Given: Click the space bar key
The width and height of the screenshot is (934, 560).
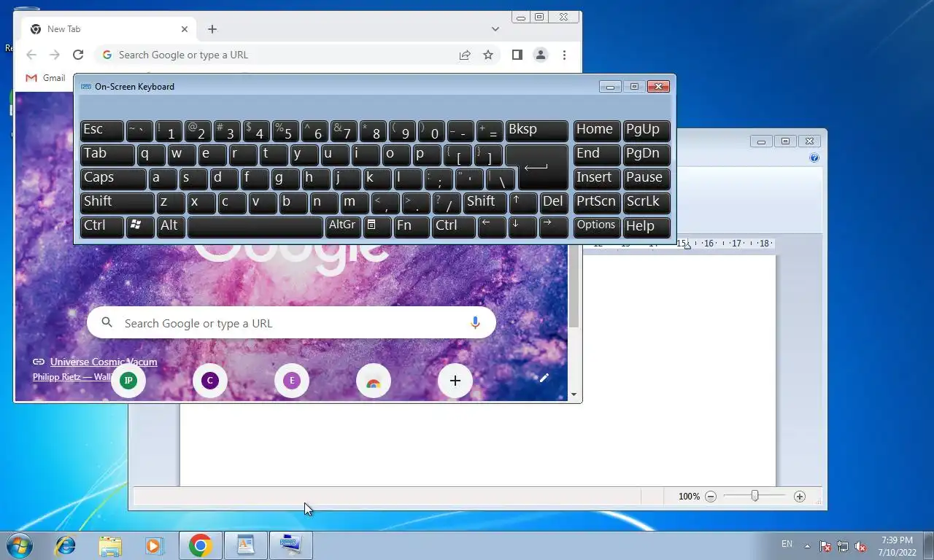Looking at the screenshot, I should point(255,227).
